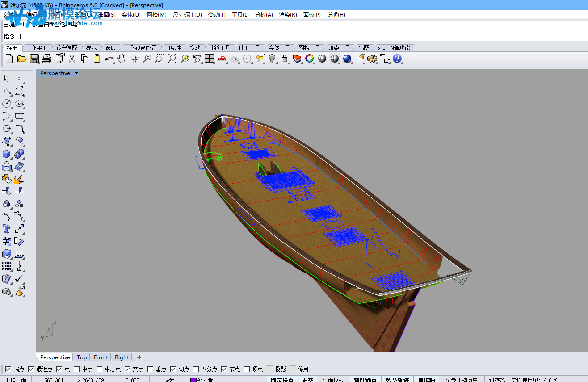Open the 曲面(S) menu
This screenshot has width=588, height=382.
pos(107,15)
